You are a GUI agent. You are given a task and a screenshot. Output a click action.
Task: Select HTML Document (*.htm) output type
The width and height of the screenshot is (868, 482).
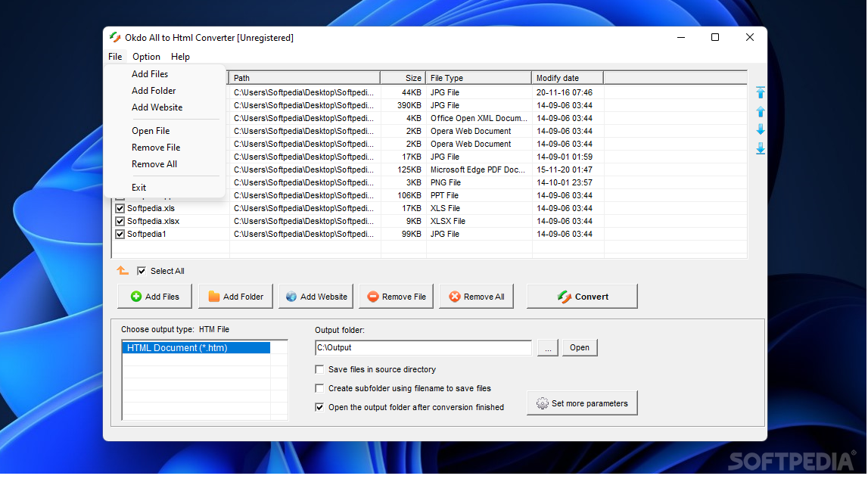[x=196, y=347]
